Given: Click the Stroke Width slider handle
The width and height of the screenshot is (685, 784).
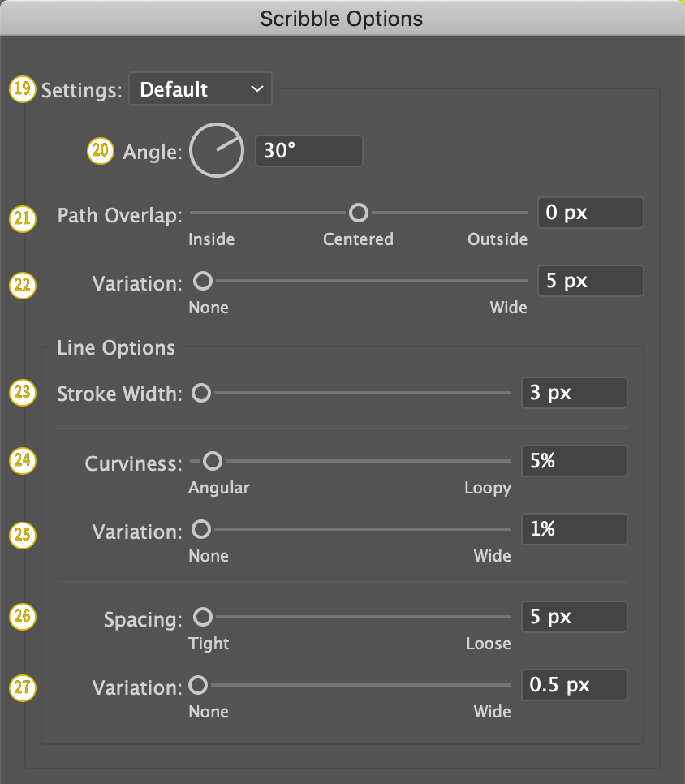Looking at the screenshot, I should click(200, 394).
